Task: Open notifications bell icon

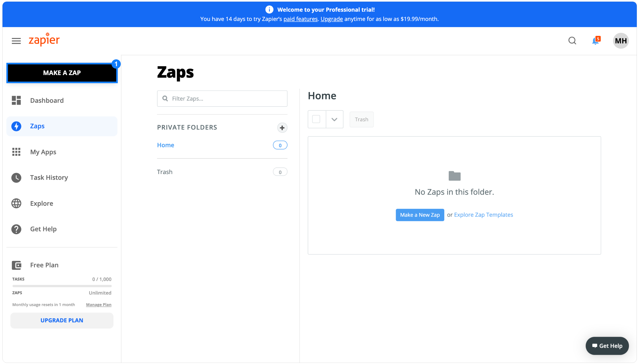Action: 596,41
